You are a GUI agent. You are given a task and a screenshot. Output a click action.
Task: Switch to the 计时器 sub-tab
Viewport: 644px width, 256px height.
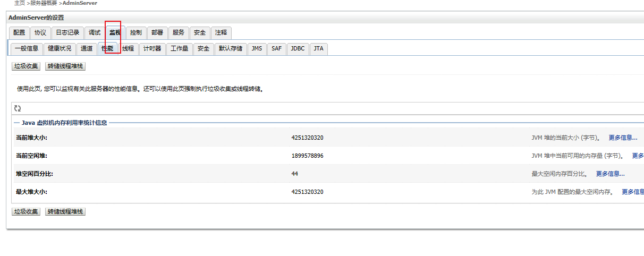click(x=152, y=49)
